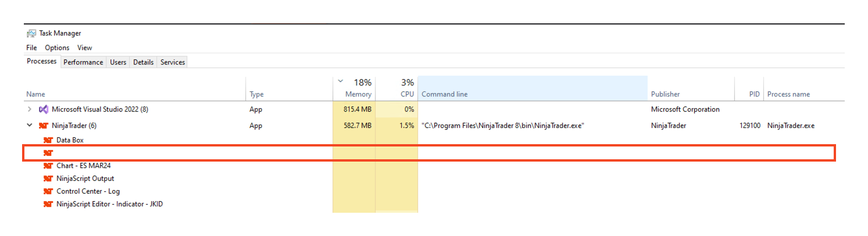Open the File menu
Viewport: 868px width, 236px height.
click(x=31, y=48)
